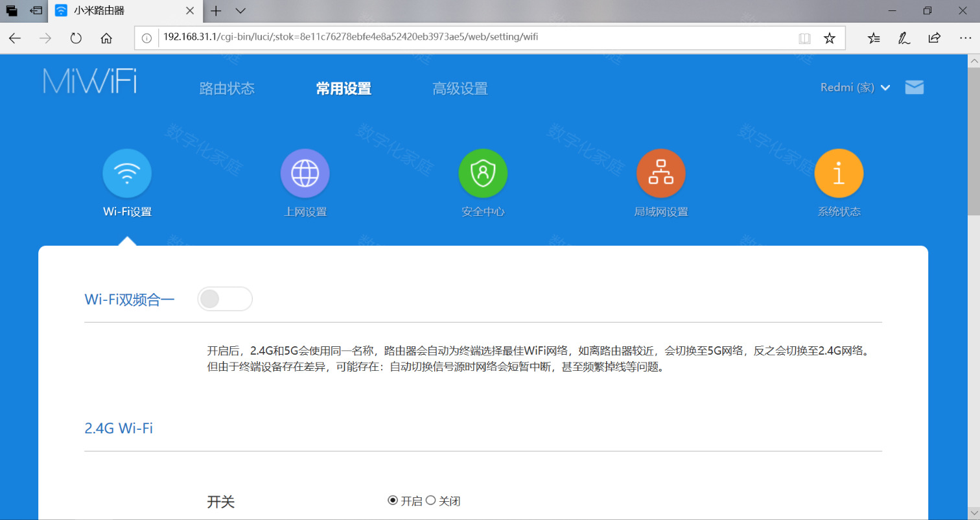This screenshot has width=980, height=520.
Task: Select 开启 radio for 2.4G Wi-Fi
Action: (392, 501)
